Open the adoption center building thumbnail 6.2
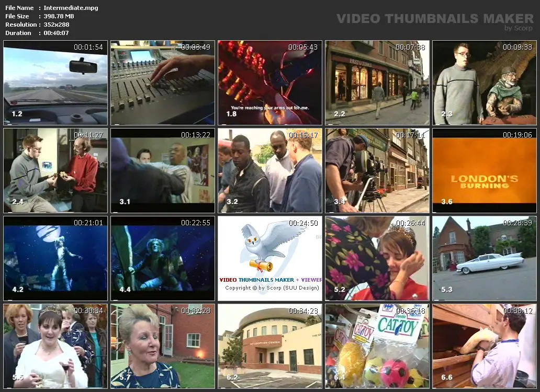Screen dimensions: 540x392 pyautogui.click(x=270, y=346)
